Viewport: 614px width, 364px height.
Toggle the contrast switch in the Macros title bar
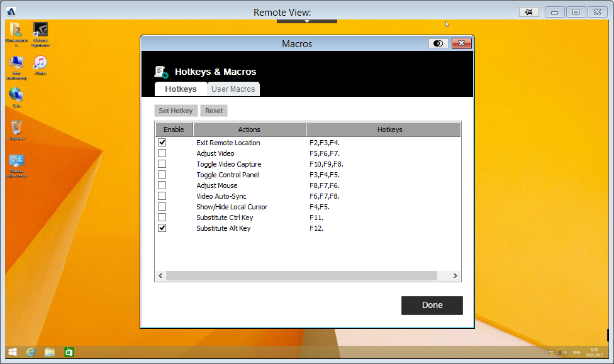tap(438, 43)
